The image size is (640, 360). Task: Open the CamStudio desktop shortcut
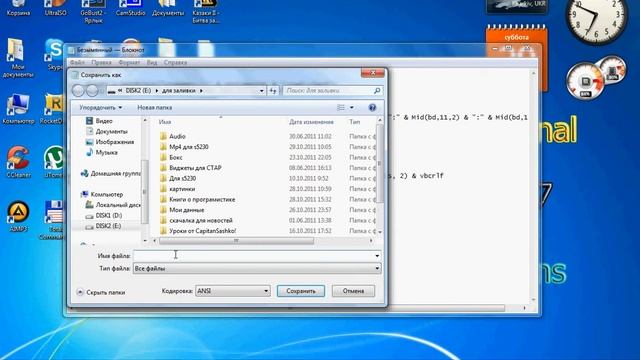(x=130, y=8)
